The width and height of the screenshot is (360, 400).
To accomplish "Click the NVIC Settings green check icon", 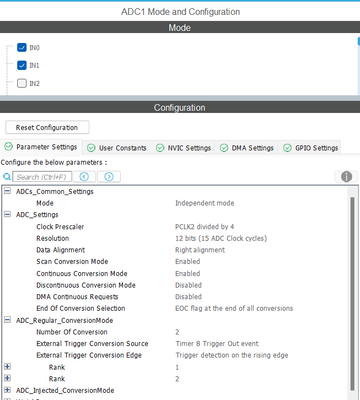I will tap(160, 148).
